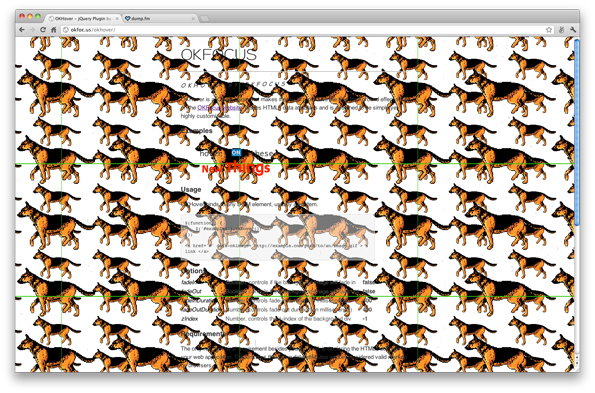Open the OKFocus website link
The width and height of the screenshot is (595, 393).
[219, 108]
